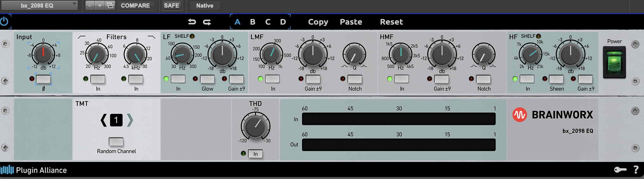The image size is (644, 179).
Task: Click the Paste settings button
Action: tap(351, 22)
